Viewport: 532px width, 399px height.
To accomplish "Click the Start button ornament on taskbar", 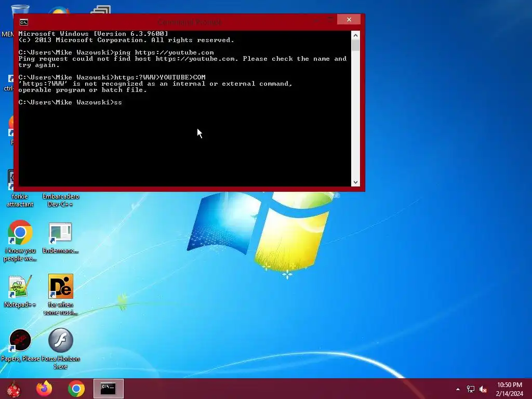I will [x=14, y=389].
